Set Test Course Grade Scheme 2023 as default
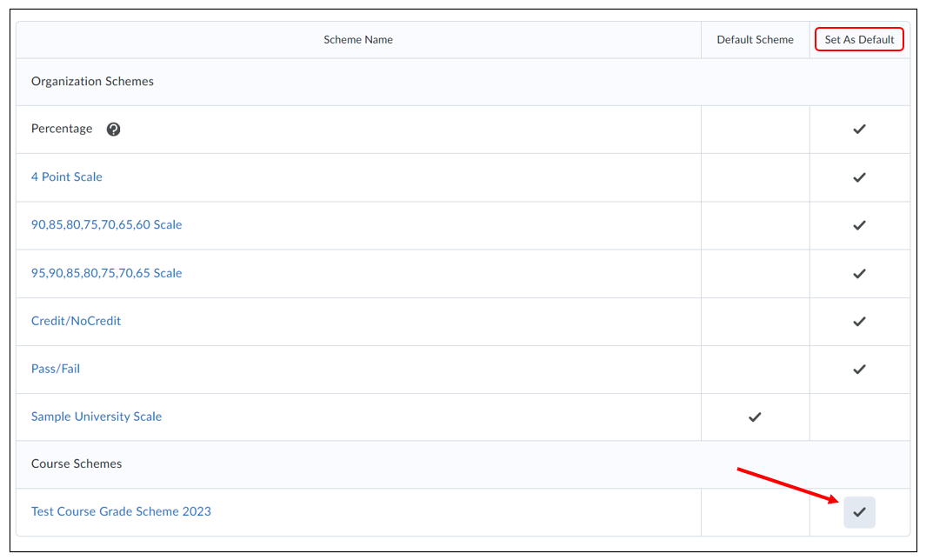926x560 pixels. point(859,512)
